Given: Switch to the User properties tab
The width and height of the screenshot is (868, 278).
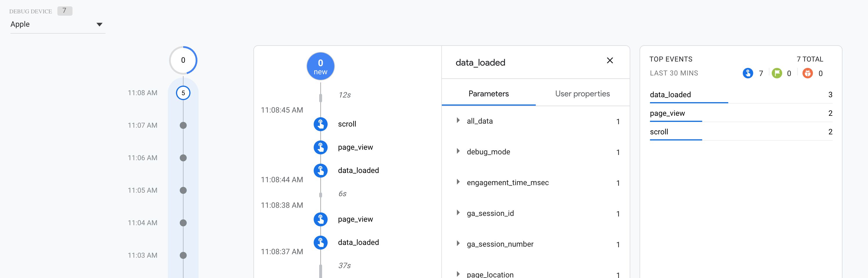Looking at the screenshot, I should 583,93.
